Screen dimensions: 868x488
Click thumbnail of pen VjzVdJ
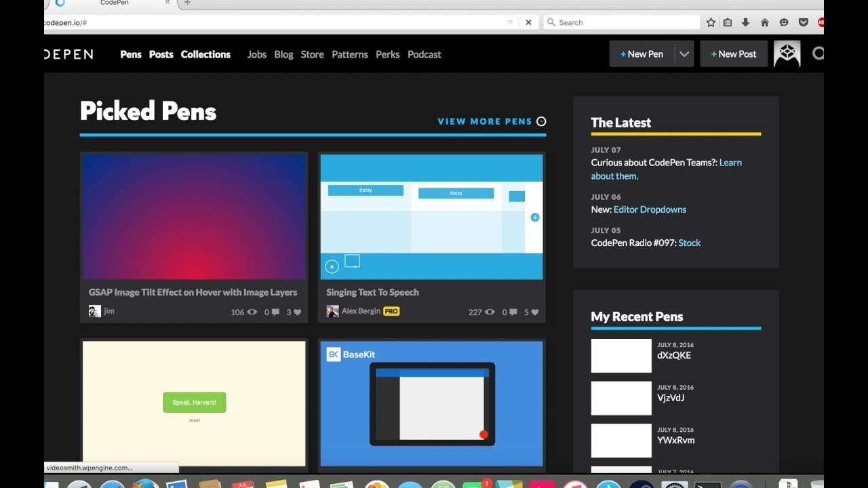coord(621,399)
